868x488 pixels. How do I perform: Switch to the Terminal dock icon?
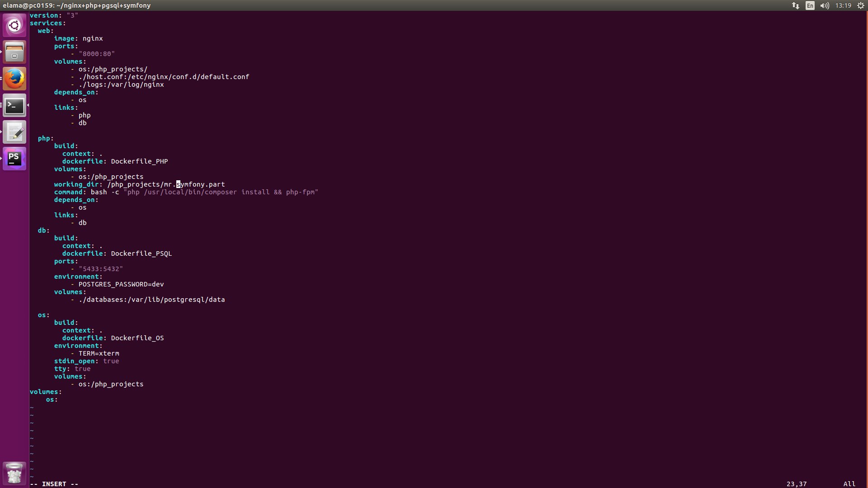[14, 105]
